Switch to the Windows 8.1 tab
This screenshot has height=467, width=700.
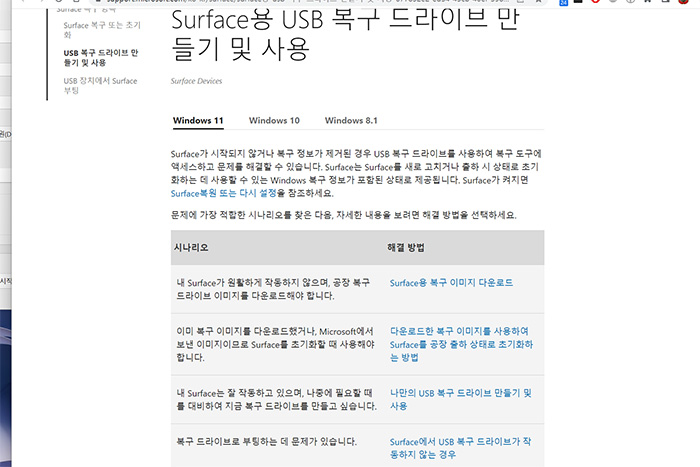351,121
